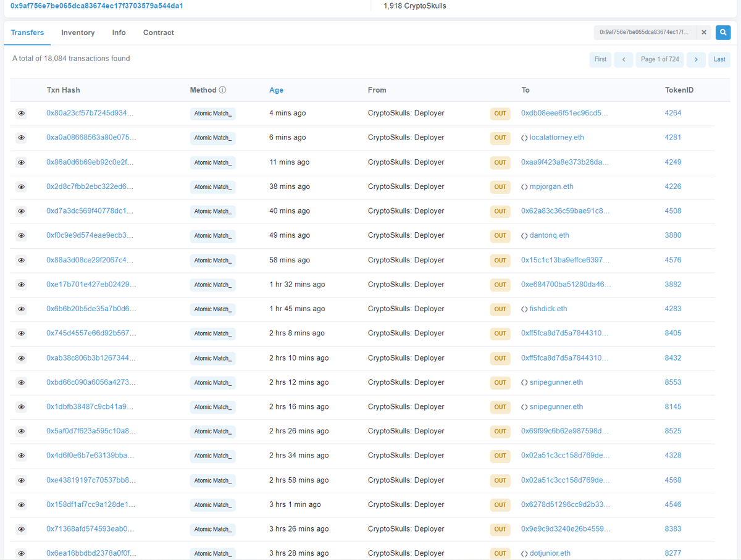Image resolution: width=741 pixels, height=560 pixels.
Task: Open the Info tab
Action: (119, 33)
